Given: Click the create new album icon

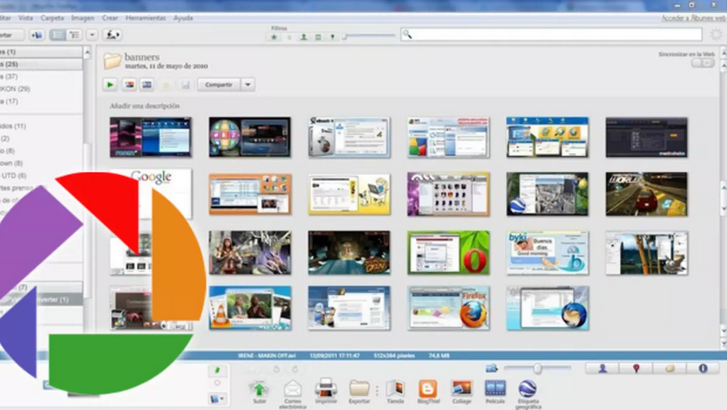Looking at the screenshot, I should click(x=37, y=35).
